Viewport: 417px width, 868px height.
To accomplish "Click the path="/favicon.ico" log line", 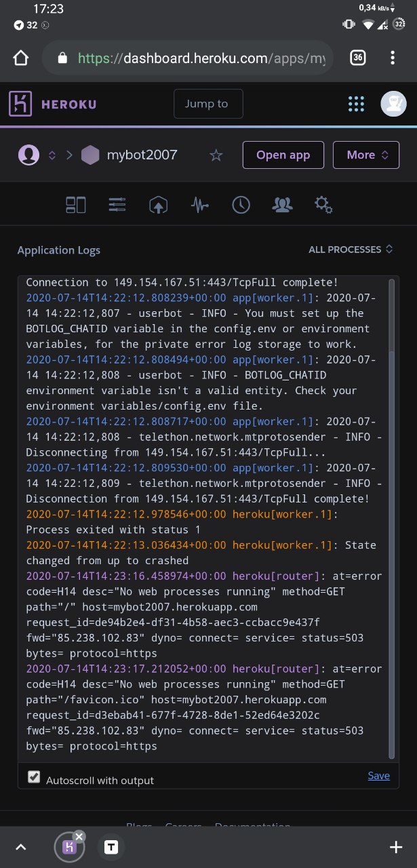I will click(176, 700).
